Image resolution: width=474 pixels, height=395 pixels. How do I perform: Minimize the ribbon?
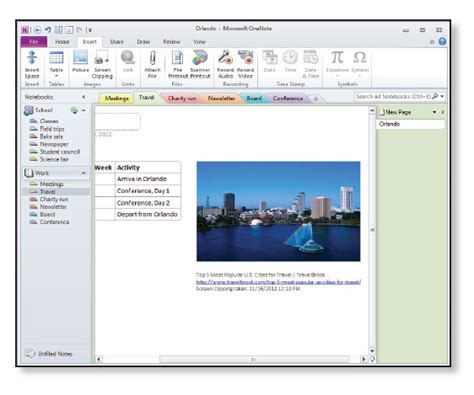[x=432, y=42]
